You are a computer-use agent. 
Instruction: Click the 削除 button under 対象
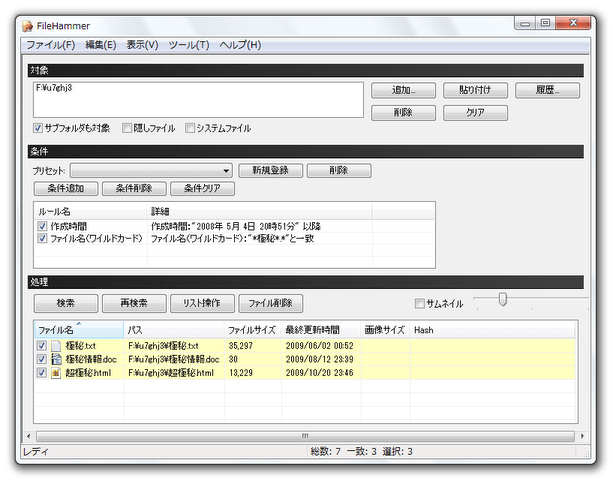point(403,113)
